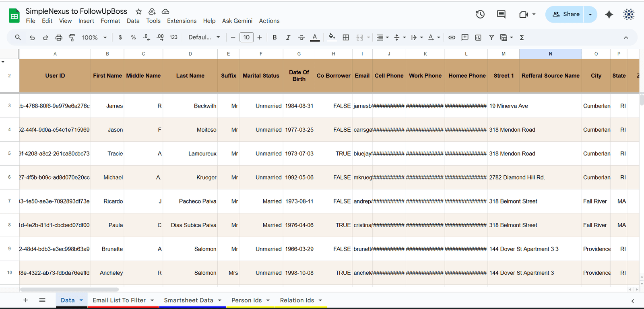The width and height of the screenshot is (644, 309).
Task: Open the Data sheet tab dropdown arrow
Action: click(x=81, y=301)
